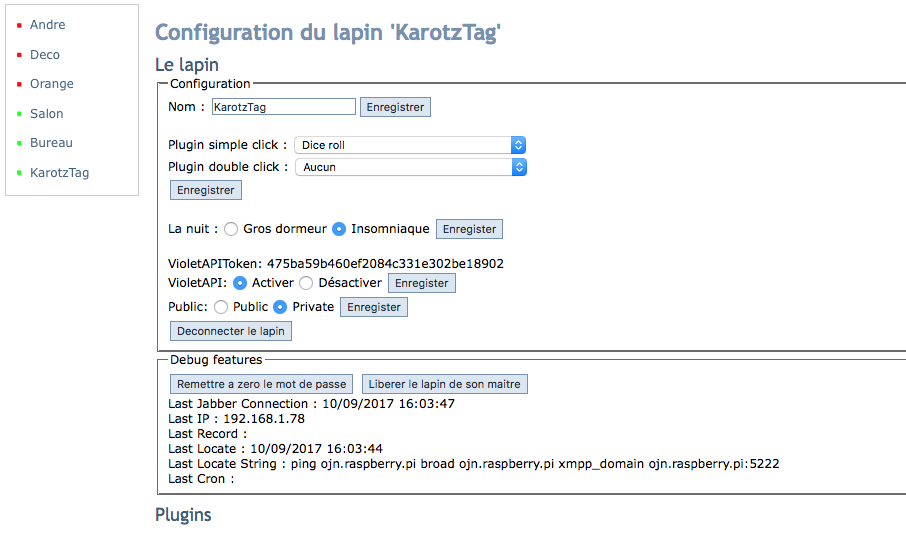Click the Deconnecter le lapin button

[231, 331]
